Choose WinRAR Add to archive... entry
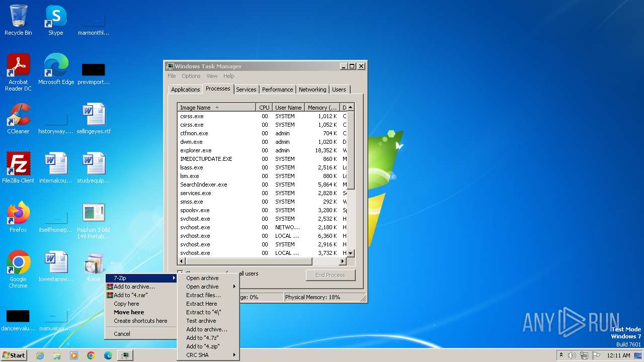The height and width of the screenshot is (362, 644). pyautogui.click(x=141, y=287)
